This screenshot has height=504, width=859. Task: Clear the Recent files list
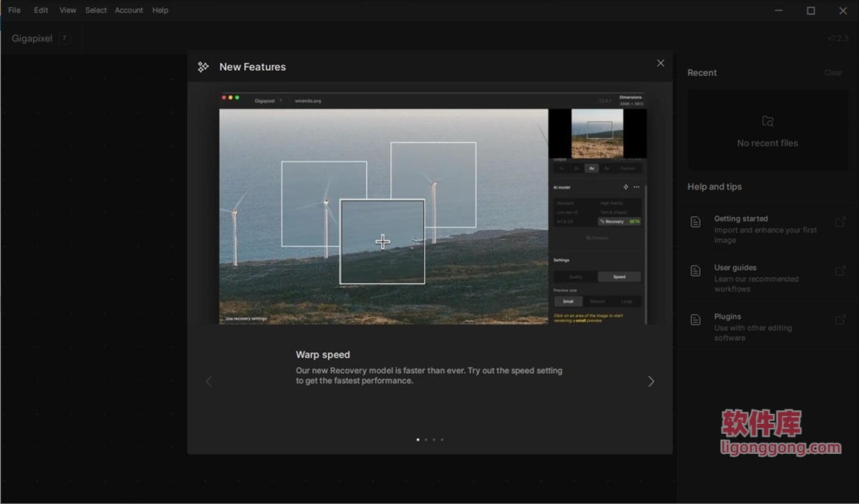(833, 72)
